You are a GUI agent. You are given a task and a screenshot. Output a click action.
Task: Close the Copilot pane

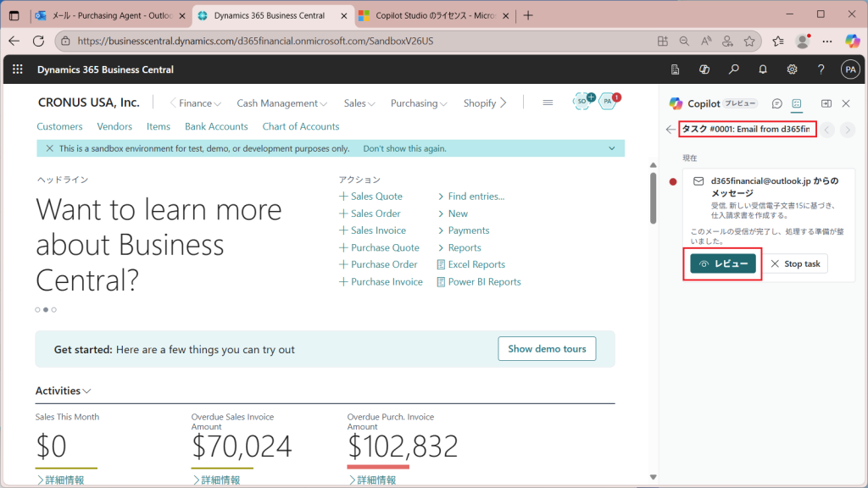[x=846, y=103]
